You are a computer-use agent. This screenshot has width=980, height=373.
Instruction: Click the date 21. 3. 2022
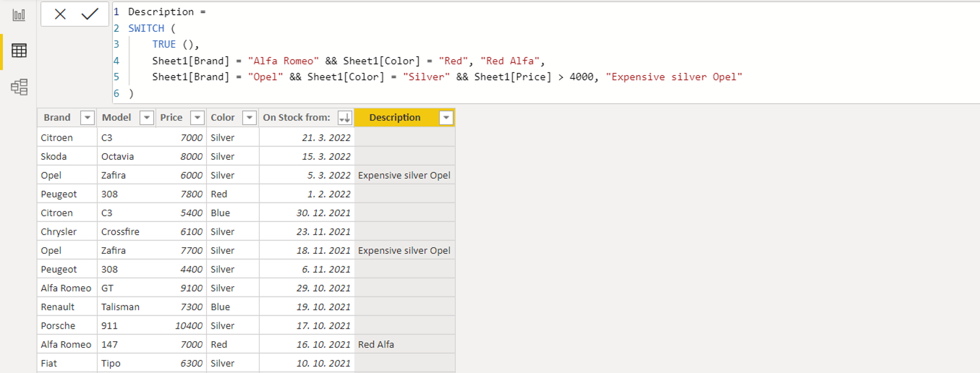coord(306,138)
